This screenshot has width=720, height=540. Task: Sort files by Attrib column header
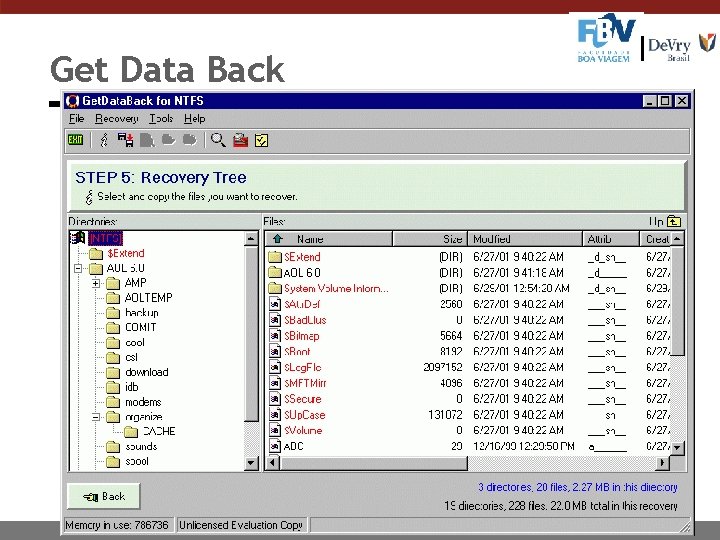[611, 239]
